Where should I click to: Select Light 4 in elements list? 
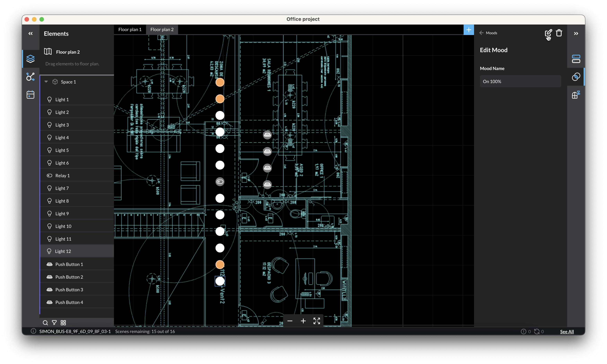click(77, 137)
